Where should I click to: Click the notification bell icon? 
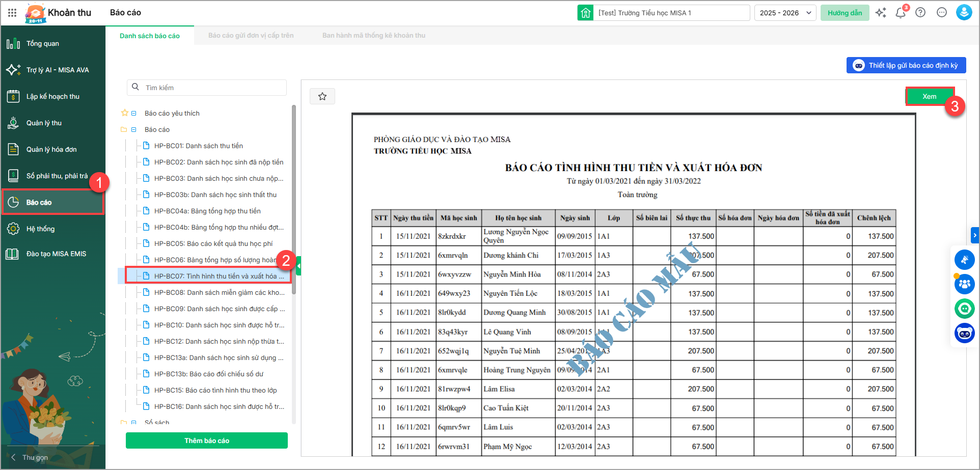pyautogui.click(x=901, y=13)
